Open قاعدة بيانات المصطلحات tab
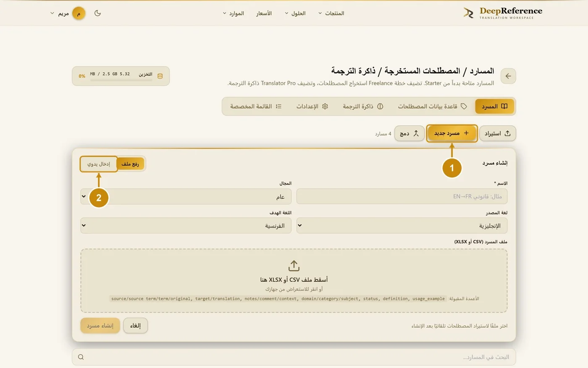 [x=433, y=106]
